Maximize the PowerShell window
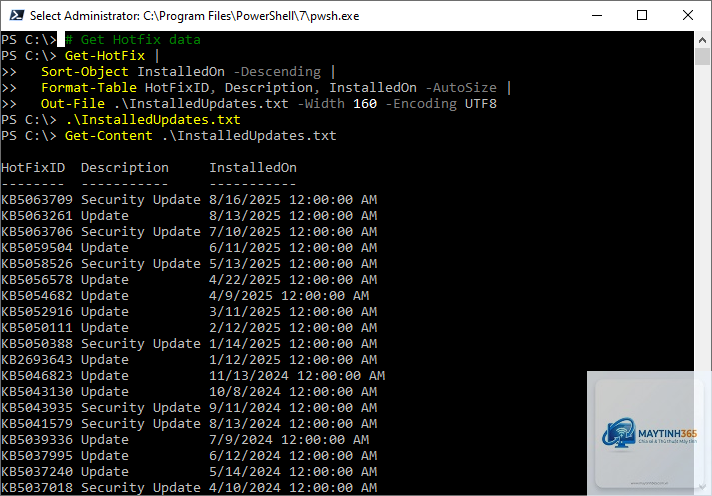Viewport: 712px width, 496px height. click(x=642, y=15)
